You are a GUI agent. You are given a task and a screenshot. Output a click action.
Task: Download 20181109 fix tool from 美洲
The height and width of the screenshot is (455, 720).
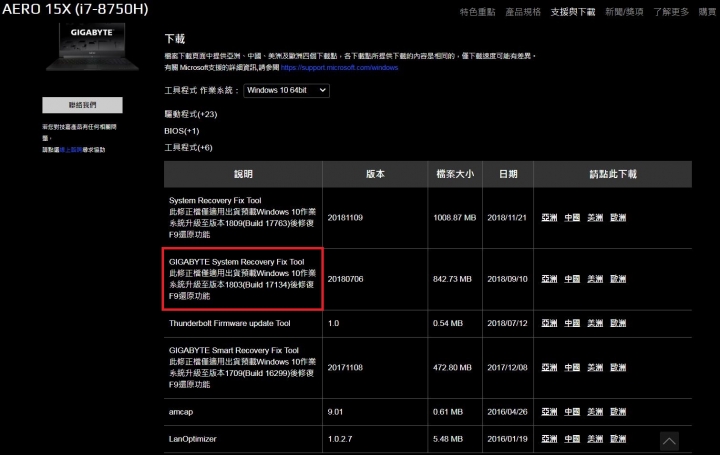point(595,218)
